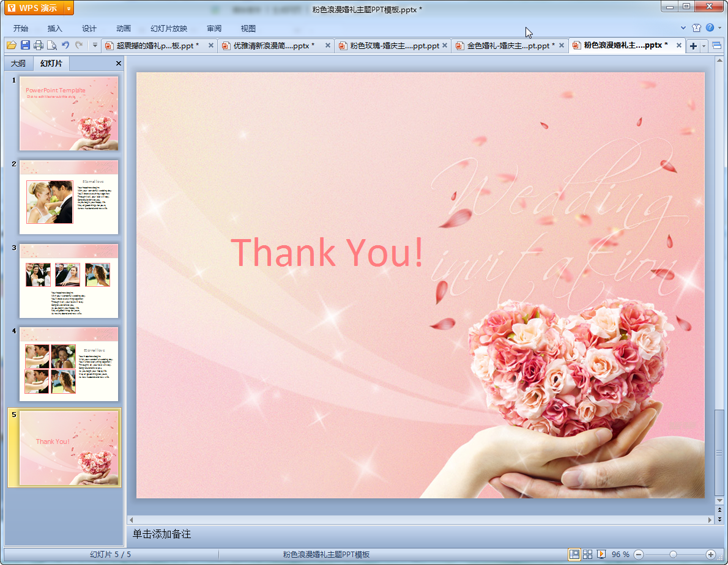The height and width of the screenshot is (565, 728).
Task: Select slide 2 thumbnail with couple photo
Action: (69, 197)
